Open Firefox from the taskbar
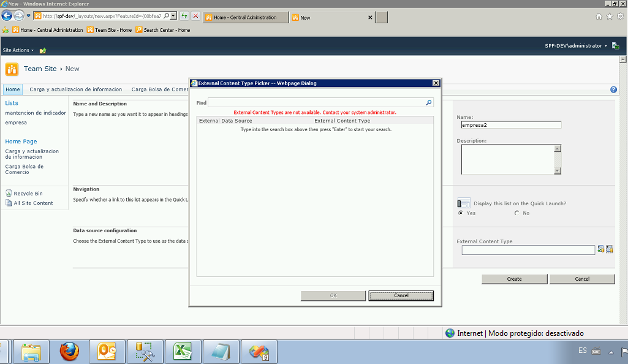628x364 pixels. (69, 352)
